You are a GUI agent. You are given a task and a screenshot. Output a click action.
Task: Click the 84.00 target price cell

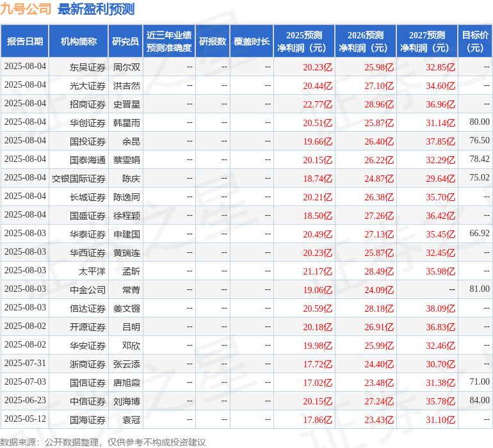click(479, 401)
